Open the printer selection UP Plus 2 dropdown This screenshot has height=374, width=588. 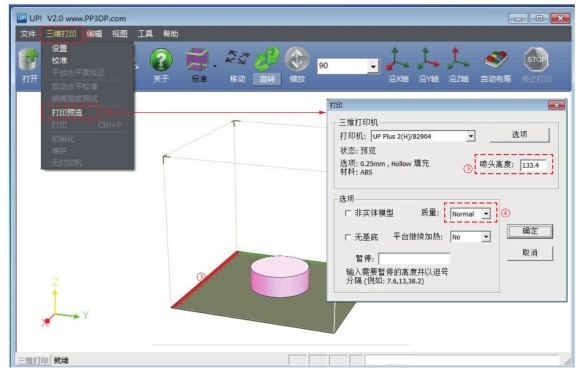(x=471, y=136)
